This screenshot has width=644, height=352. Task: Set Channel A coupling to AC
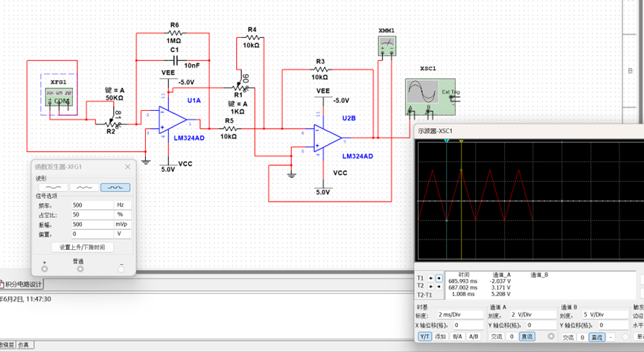(x=497, y=336)
